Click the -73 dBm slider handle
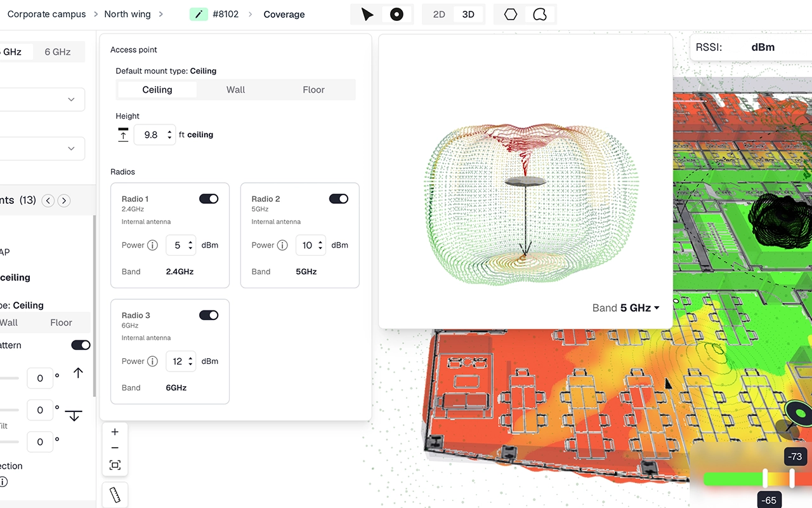812x508 pixels. tap(792, 478)
